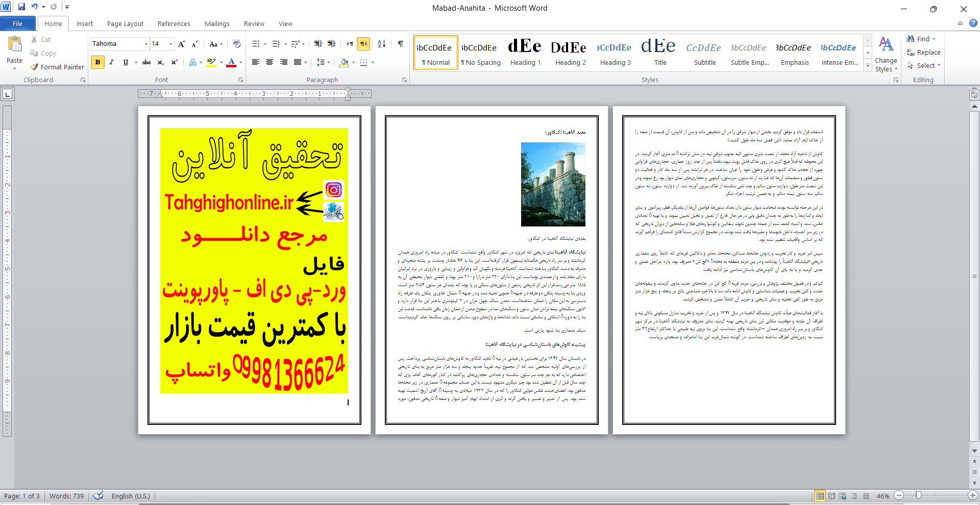Open the font size dropdown arrow
The image size is (980, 505).
[170, 44]
